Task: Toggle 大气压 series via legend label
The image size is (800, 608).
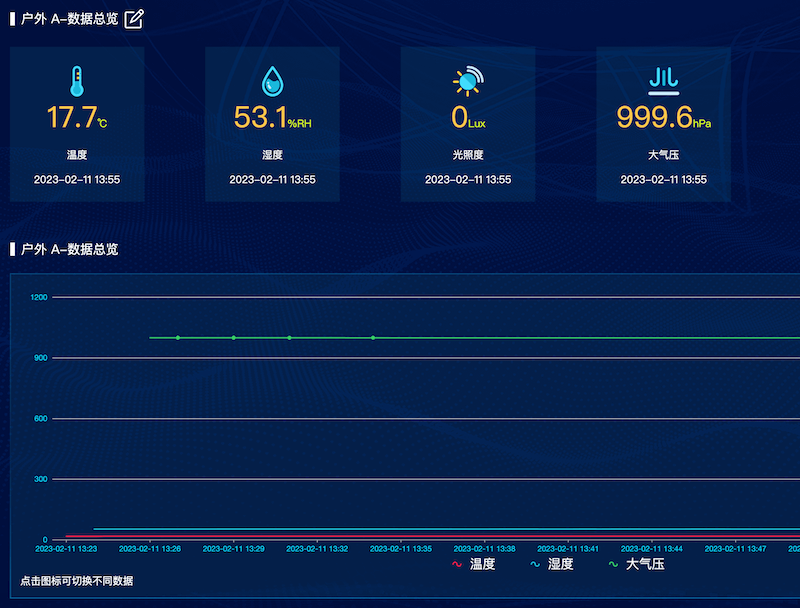Action: (x=645, y=565)
